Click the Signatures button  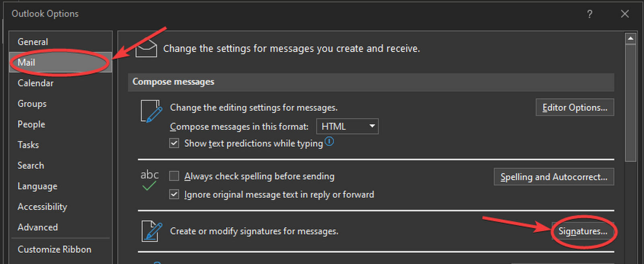(583, 231)
